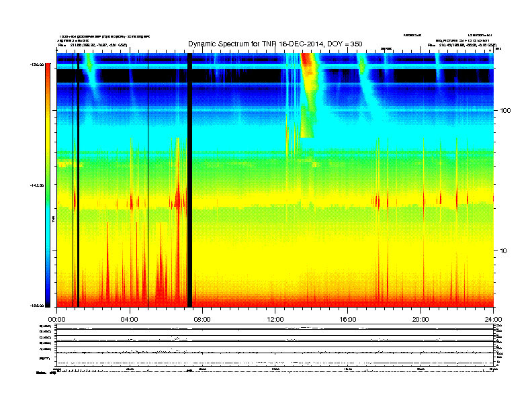Click the '12:00' time axis label

click(x=275, y=320)
